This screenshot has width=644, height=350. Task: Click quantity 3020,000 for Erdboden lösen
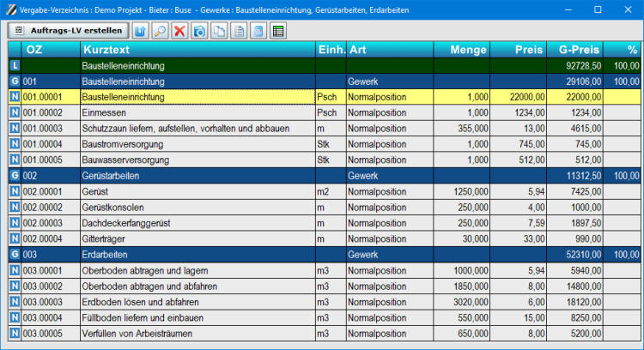(x=462, y=302)
